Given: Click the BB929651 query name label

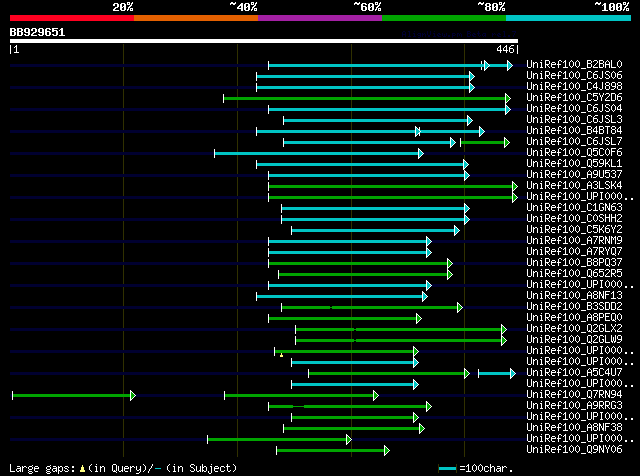Looking at the screenshot, I should (x=37, y=32).
